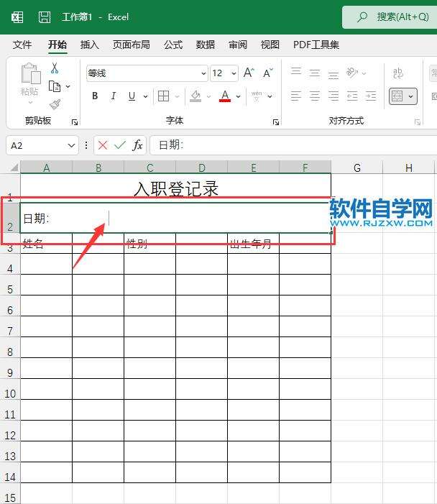
Task: Click the Insert Function fx icon
Action: 137,145
